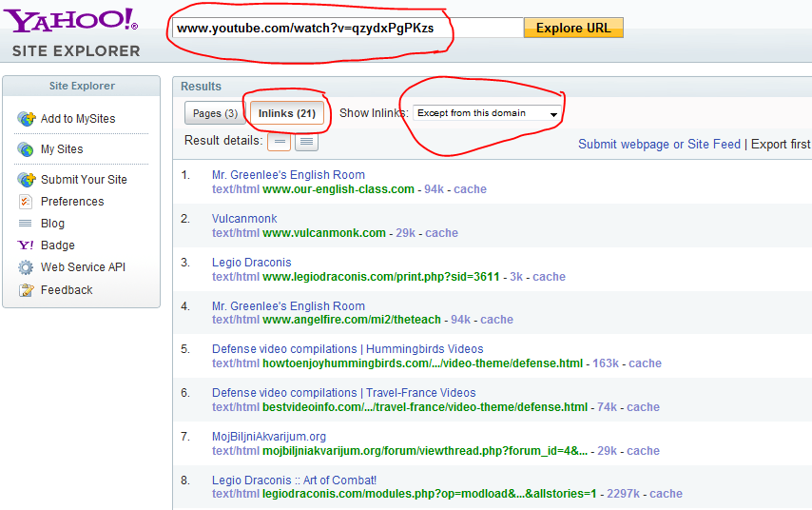
Task: Switch to the Pages (3) tab
Action: pos(215,113)
